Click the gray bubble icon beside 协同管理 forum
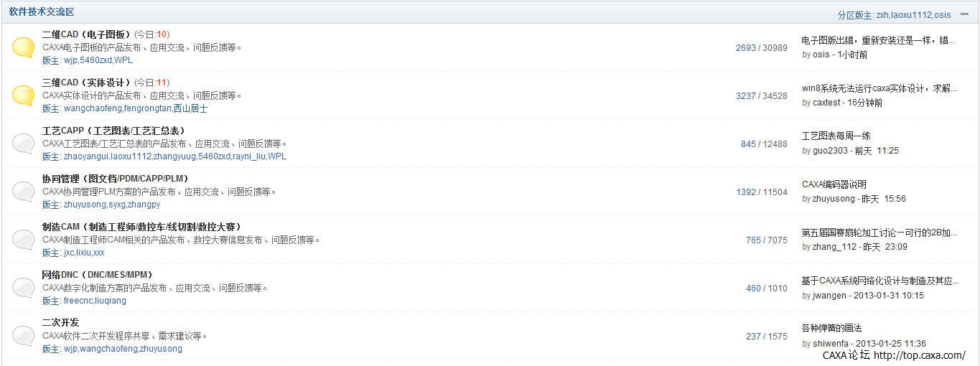The image size is (980, 366). [23, 192]
